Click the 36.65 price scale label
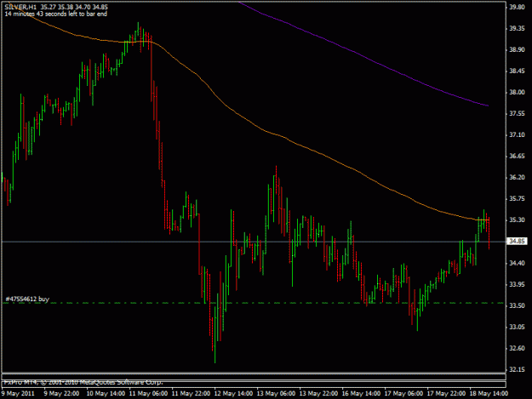Image resolution: width=532 pixels, height=399 pixels. pos(517,157)
